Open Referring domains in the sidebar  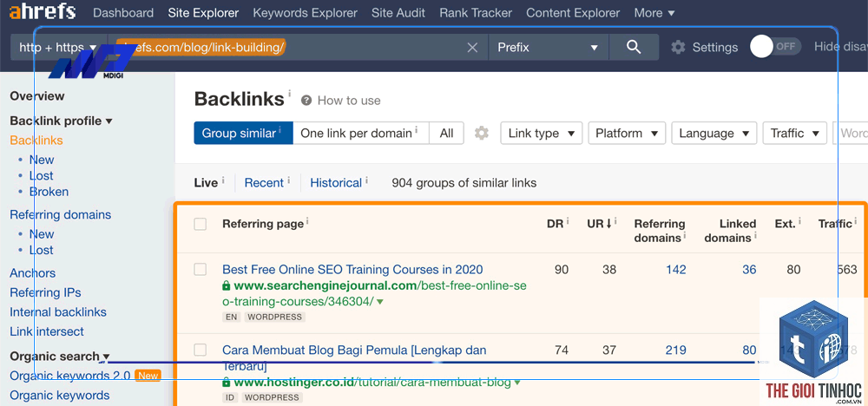tap(61, 214)
